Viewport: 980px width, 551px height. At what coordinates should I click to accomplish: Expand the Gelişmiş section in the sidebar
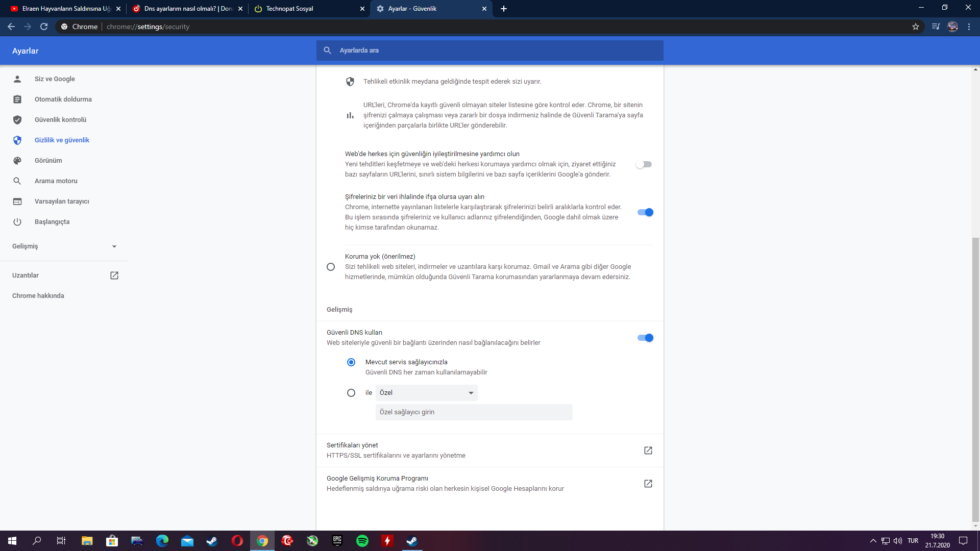tap(64, 246)
